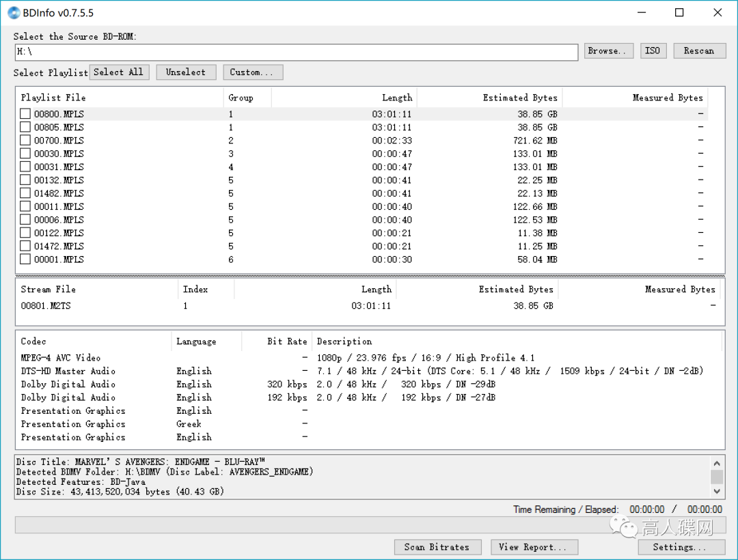Maximize the BDInfo window
Image resolution: width=738 pixels, height=560 pixels.
click(x=679, y=13)
